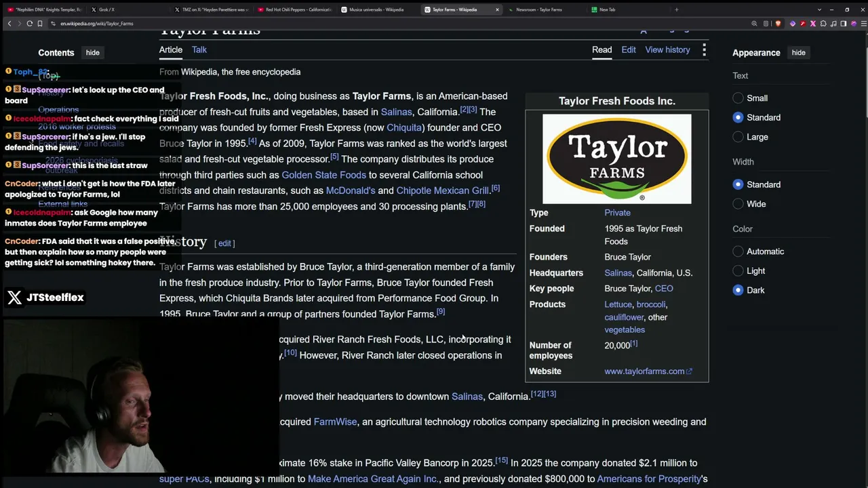This screenshot has width=868, height=488.
Task: Open the FarmWise link
Action: (335, 422)
